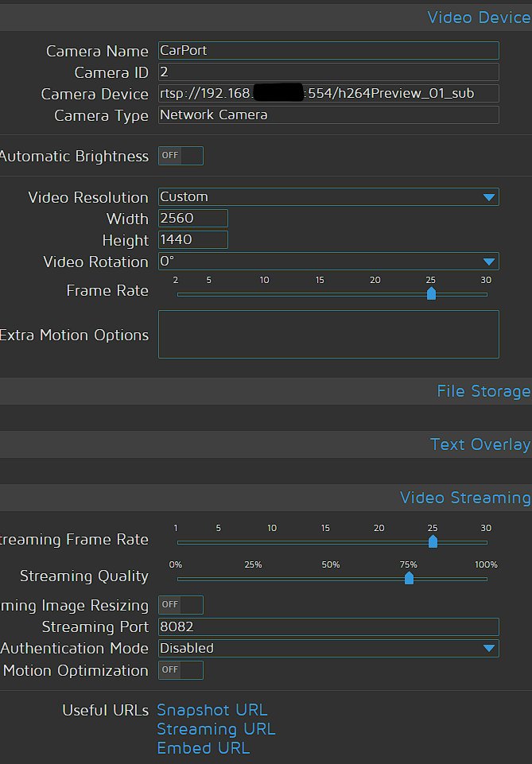
Task: Click the Embed URL link
Action: 204,748
